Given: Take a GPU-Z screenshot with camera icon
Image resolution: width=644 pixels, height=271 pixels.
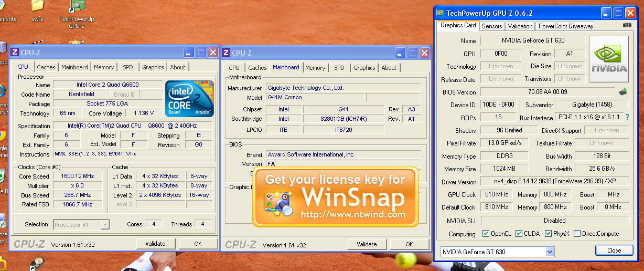Looking at the screenshot, I should click(627, 25).
